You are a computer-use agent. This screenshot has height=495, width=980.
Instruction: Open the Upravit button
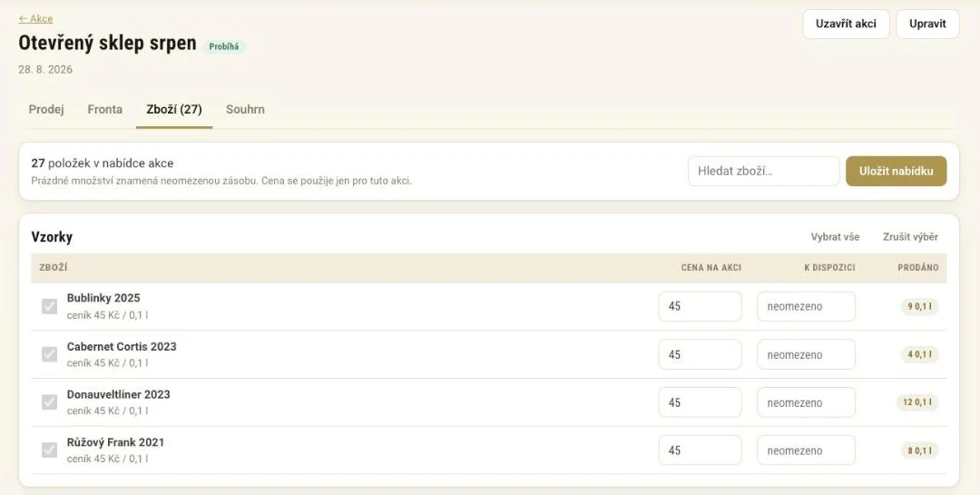(x=927, y=24)
